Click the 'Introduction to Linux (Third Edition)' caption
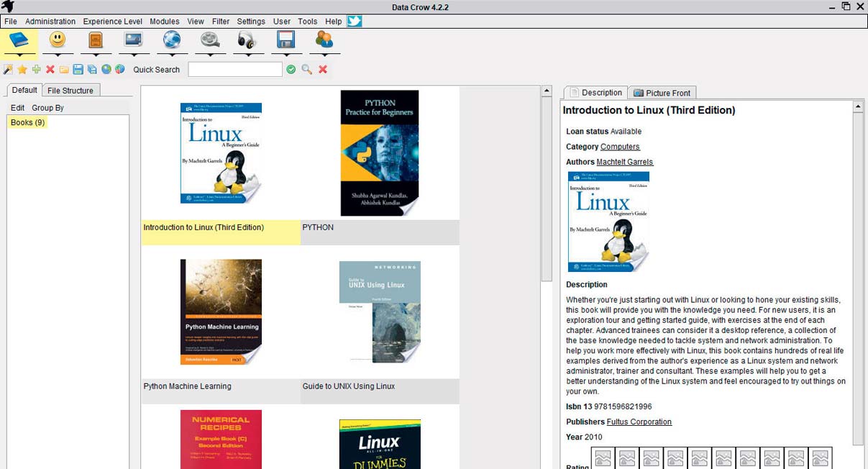This screenshot has width=868, height=469. coord(204,227)
